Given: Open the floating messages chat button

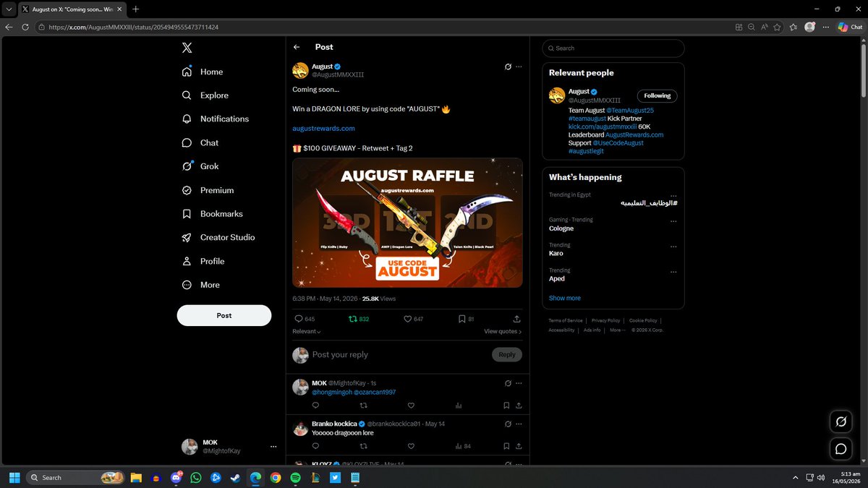Looking at the screenshot, I should pyautogui.click(x=841, y=449).
